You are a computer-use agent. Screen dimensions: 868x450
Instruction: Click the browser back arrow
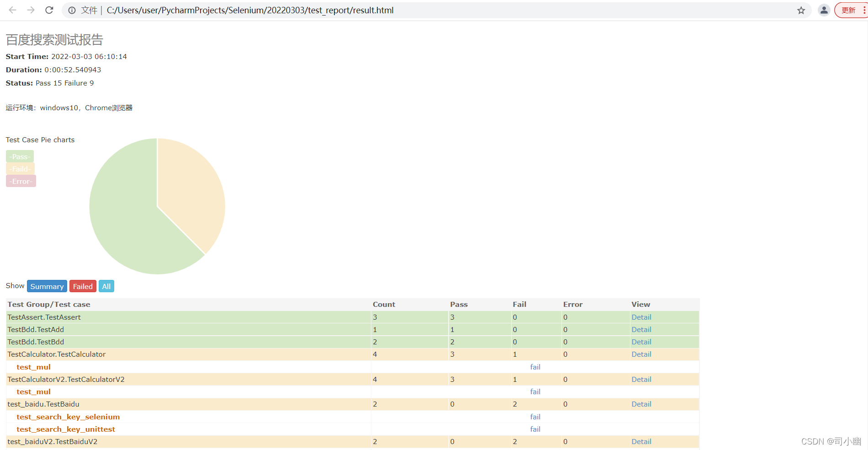click(x=13, y=10)
